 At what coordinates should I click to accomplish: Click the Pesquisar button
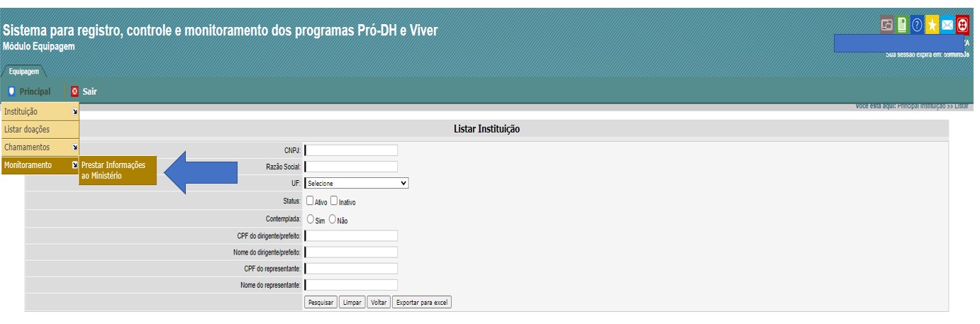pyautogui.click(x=321, y=302)
